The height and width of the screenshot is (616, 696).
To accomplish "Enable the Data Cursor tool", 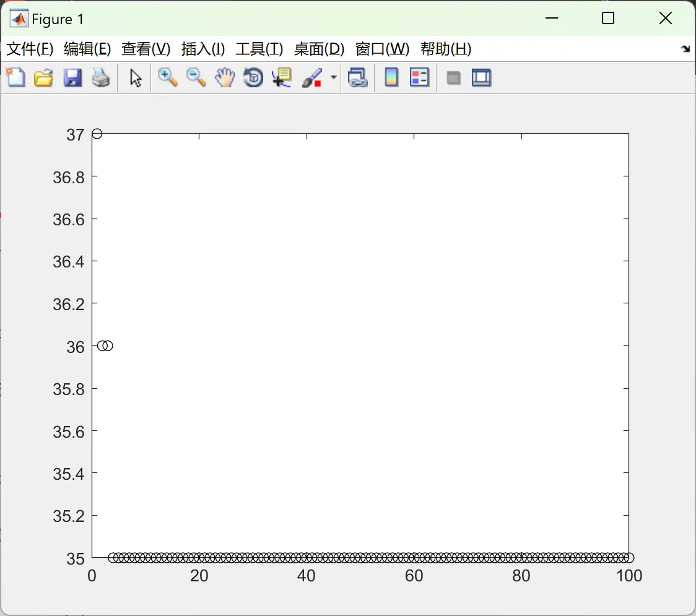I will [x=282, y=77].
